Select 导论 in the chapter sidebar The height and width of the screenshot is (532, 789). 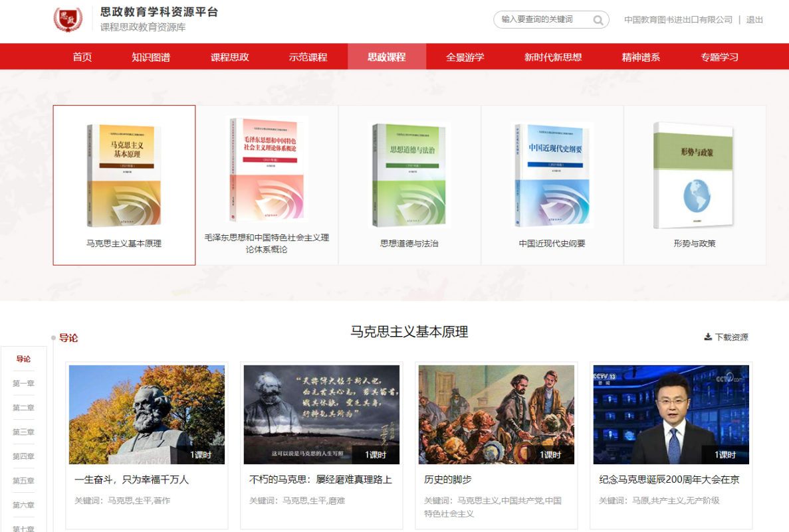[x=23, y=359]
